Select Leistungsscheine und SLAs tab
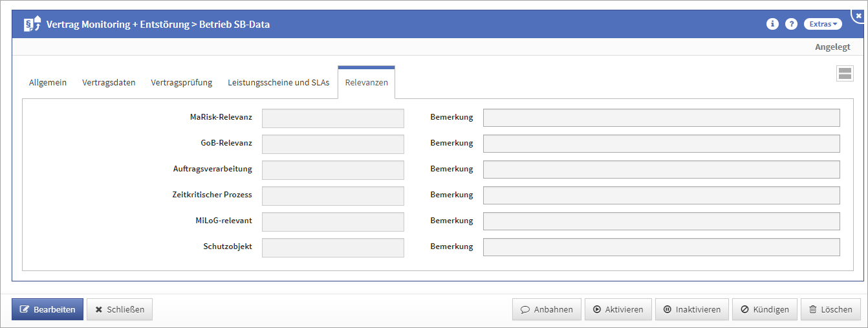The width and height of the screenshot is (868, 328). pos(278,83)
